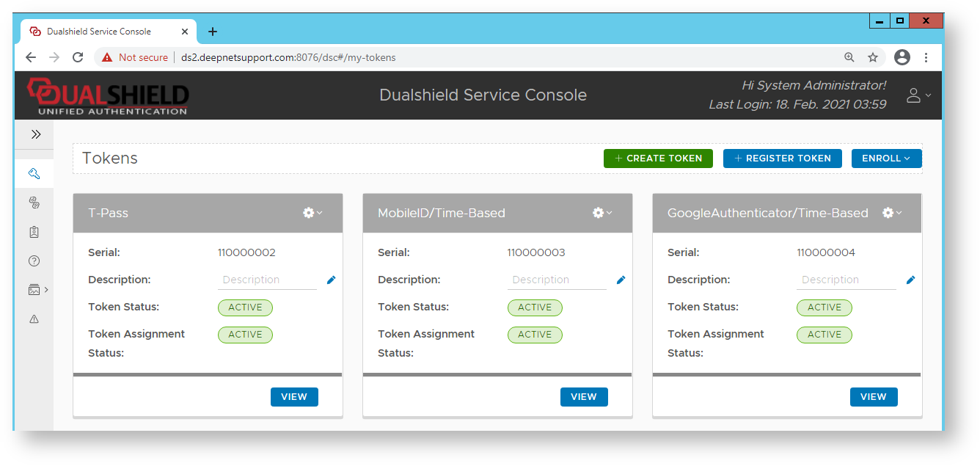Image resolution: width=980 pixels, height=466 pixels.
Task: Click the chain link icon in sidebar
Action: 34,203
